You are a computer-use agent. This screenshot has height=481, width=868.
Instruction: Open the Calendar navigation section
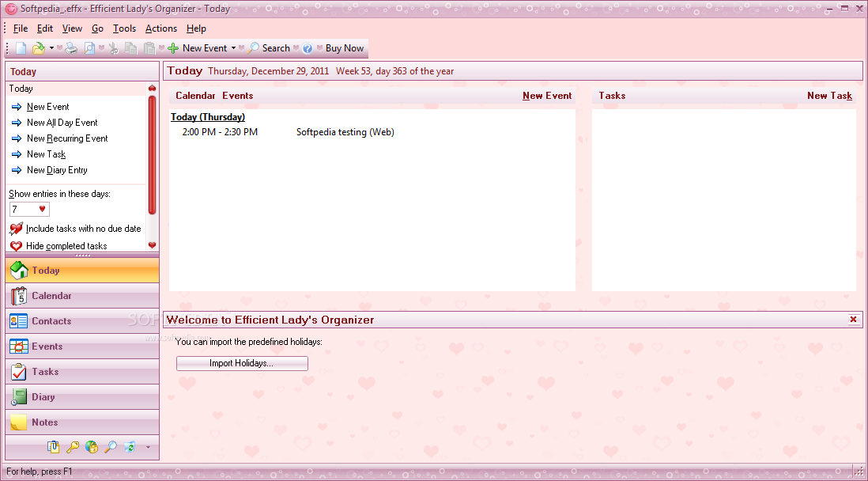click(x=82, y=296)
